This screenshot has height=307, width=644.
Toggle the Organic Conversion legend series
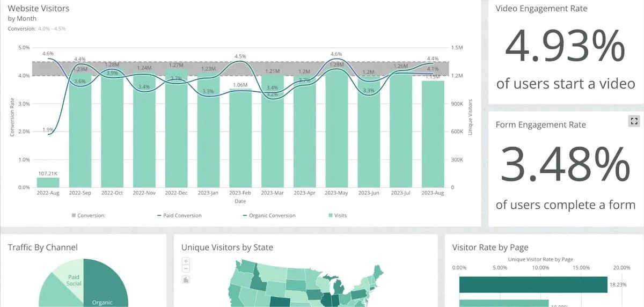[x=269, y=216]
